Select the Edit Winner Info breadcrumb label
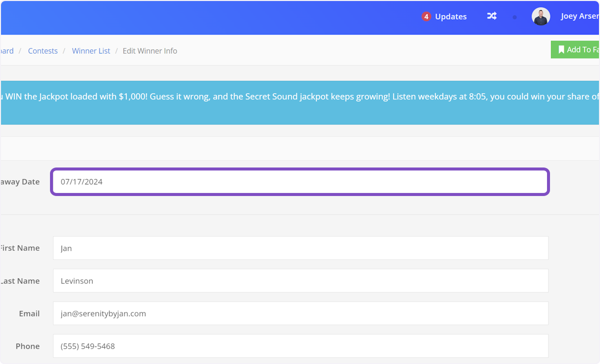Screen dimensions: 600x364 (x=149, y=50)
